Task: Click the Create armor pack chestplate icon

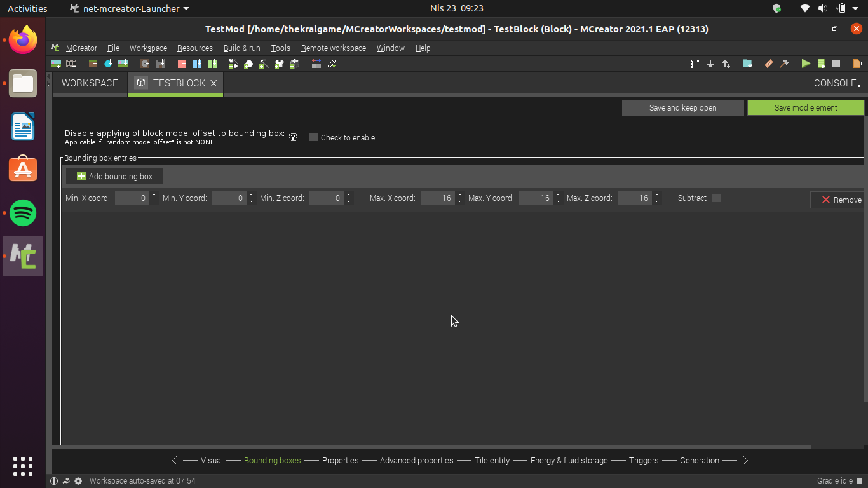Action: (279, 64)
